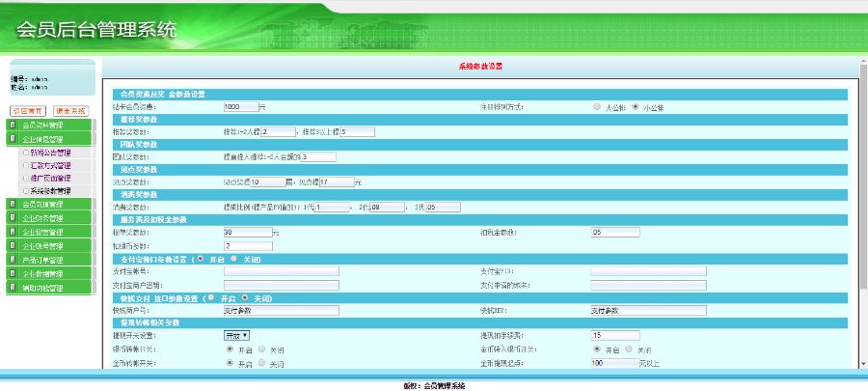The height and width of the screenshot is (391, 868).
Task: Click the 报单奖参数 field showing 30
Action: click(248, 232)
